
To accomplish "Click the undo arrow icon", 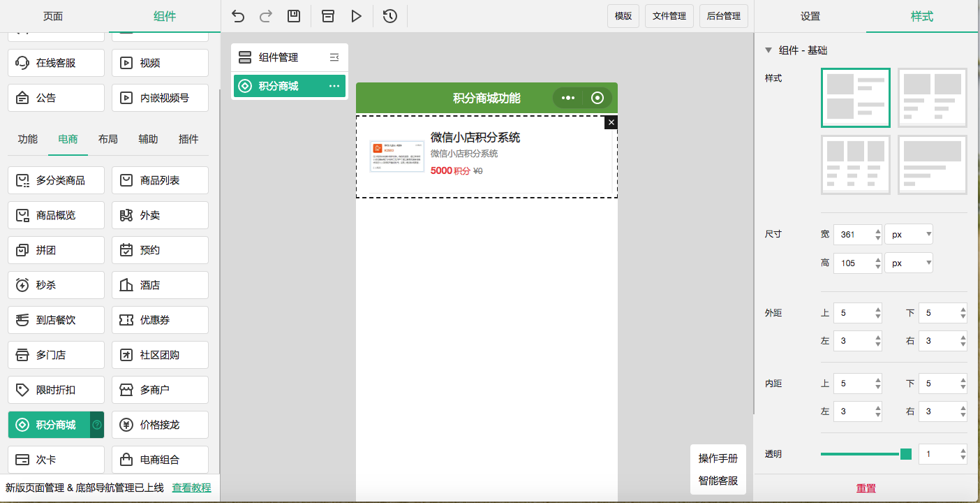I will (238, 16).
